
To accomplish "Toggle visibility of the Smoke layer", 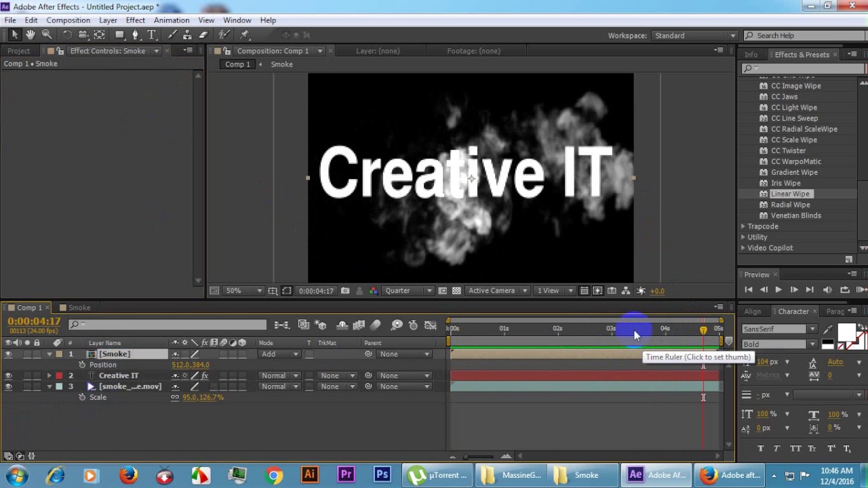I will click(8, 354).
